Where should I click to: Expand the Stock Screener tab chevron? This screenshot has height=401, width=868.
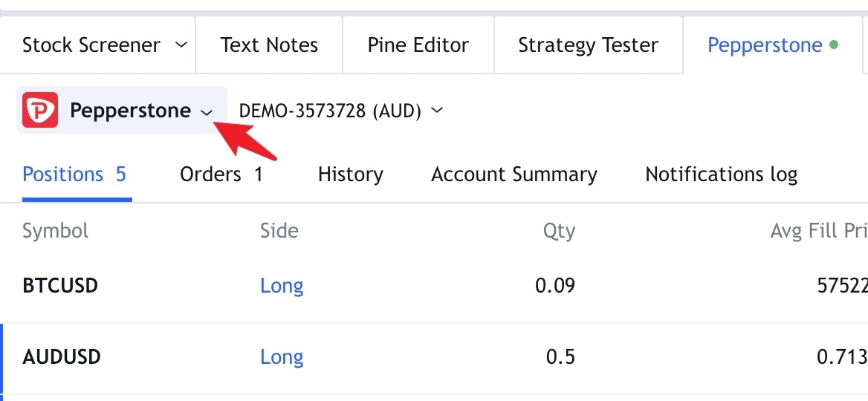[x=181, y=45]
